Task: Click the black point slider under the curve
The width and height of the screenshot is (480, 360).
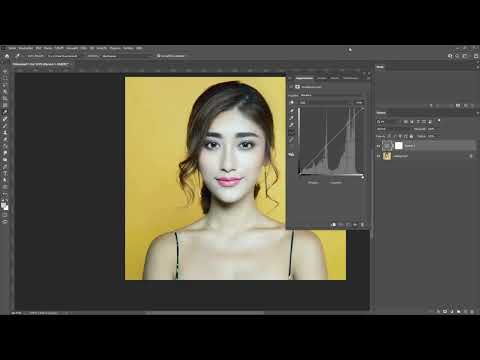Action: (300, 174)
